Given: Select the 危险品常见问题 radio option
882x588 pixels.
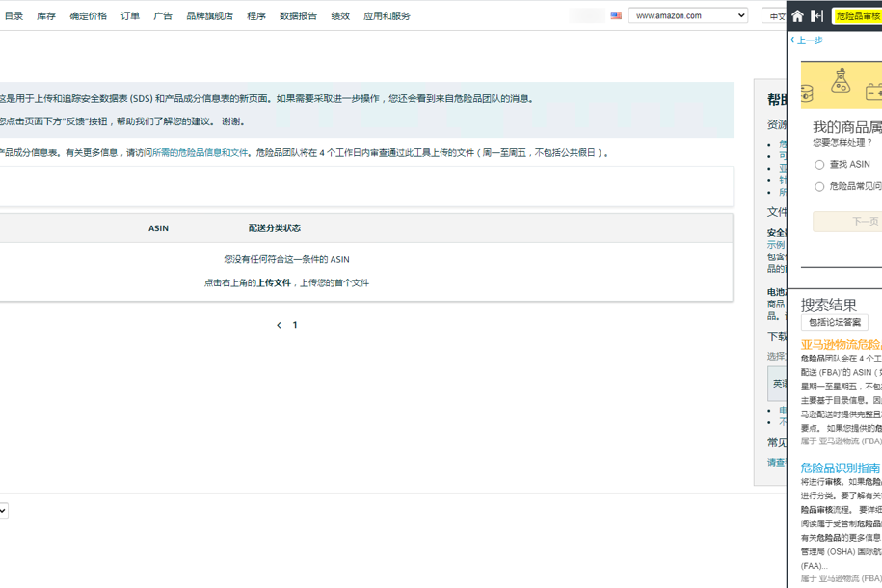Looking at the screenshot, I should [819, 186].
